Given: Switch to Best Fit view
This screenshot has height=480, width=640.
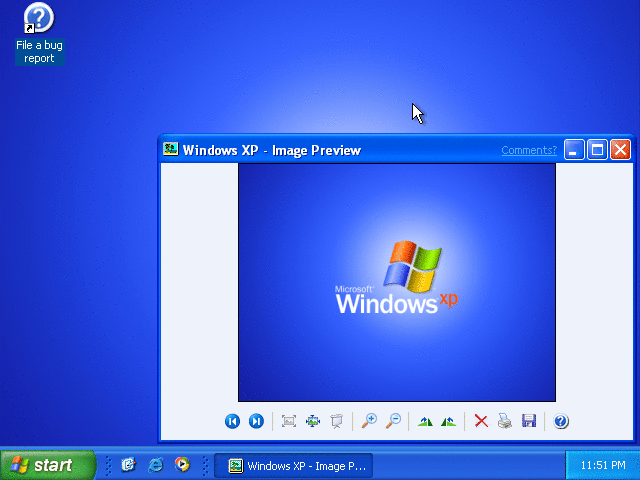Looking at the screenshot, I should click(289, 421).
